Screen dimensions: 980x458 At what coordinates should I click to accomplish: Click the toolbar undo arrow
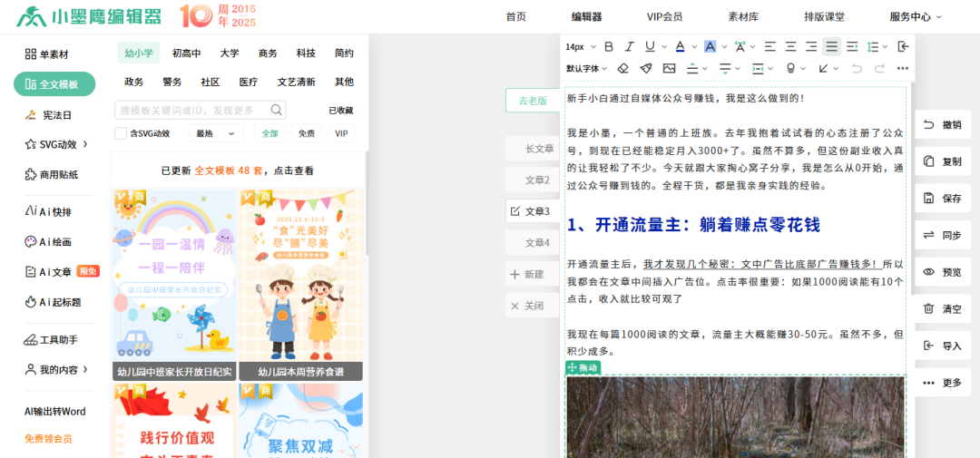click(857, 68)
